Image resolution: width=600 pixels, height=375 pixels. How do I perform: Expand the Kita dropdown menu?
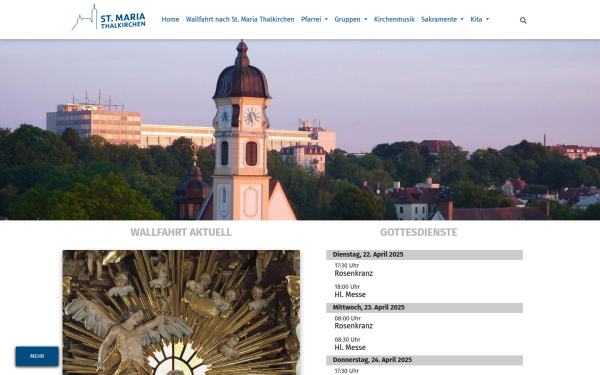[x=479, y=19]
